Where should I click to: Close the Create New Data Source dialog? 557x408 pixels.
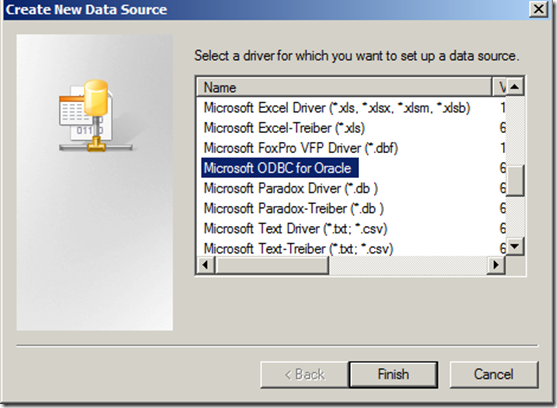coord(539,9)
